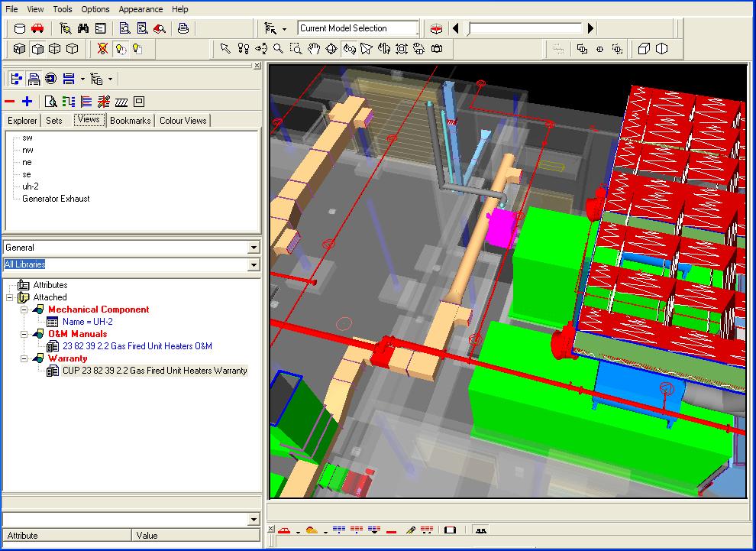This screenshot has height=551, width=756.
Task: Open the File menu
Action: click(x=11, y=9)
